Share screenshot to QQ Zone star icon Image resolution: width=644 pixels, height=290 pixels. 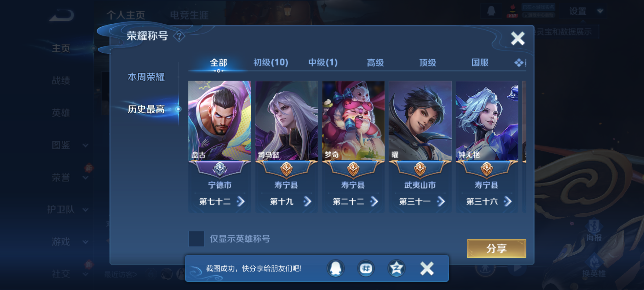pos(396,268)
